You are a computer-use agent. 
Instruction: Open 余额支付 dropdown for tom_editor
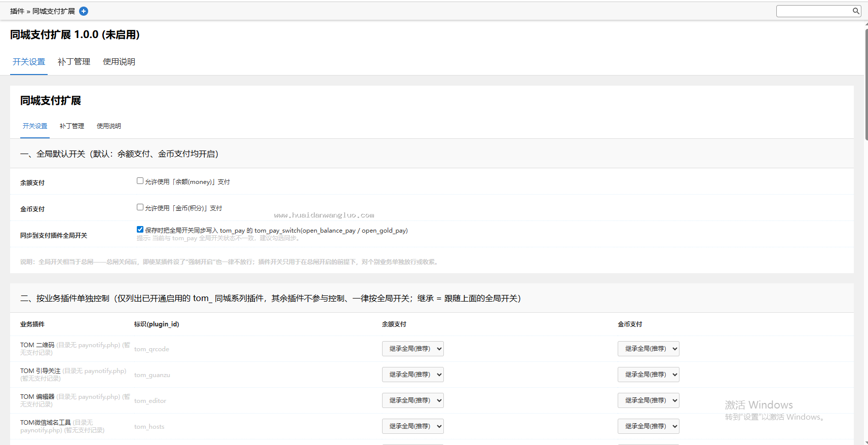point(413,400)
